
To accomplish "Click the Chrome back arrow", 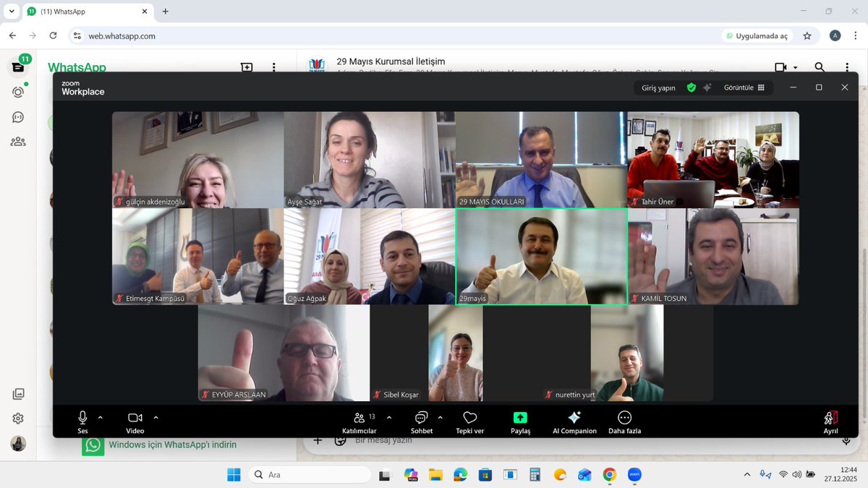I will click(12, 35).
